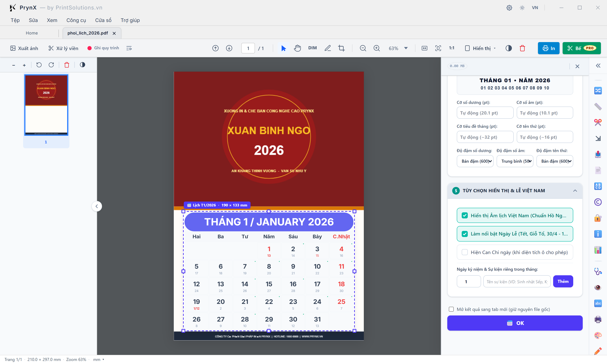Rotate thumbnail counter-clockwise
The width and height of the screenshot is (607, 364).
pyautogui.click(x=39, y=65)
